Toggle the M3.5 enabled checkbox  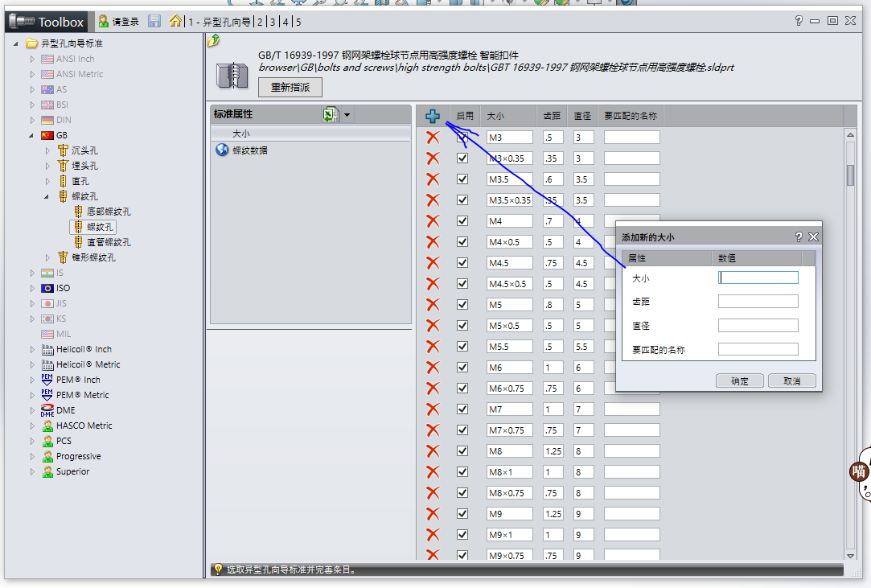(x=462, y=179)
